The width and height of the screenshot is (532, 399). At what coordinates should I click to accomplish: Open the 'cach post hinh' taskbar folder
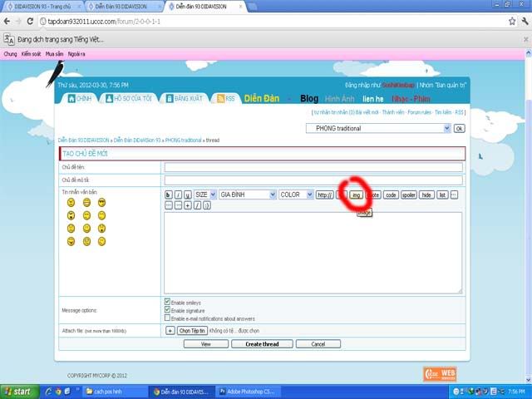pos(114,392)
